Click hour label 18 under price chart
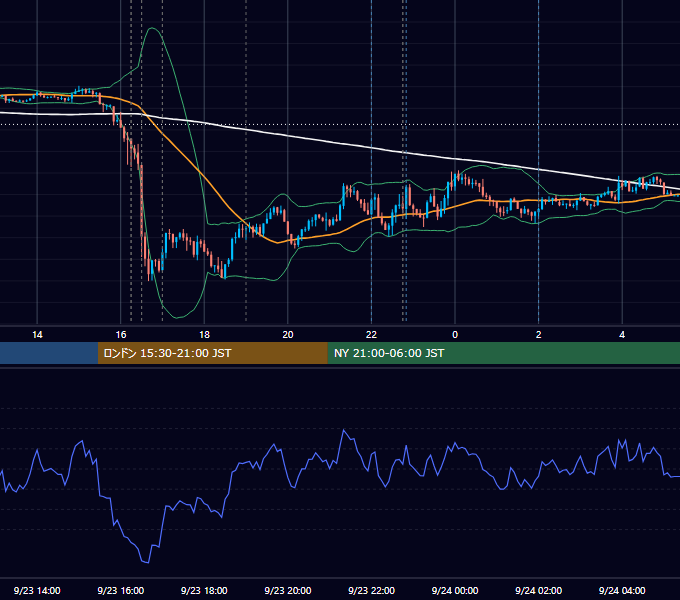The image size is (680, 600). 204,335
